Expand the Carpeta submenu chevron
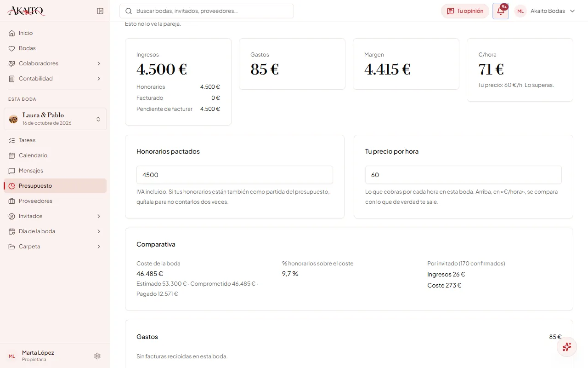Screen dimensions: 588x368 [98, 247]
